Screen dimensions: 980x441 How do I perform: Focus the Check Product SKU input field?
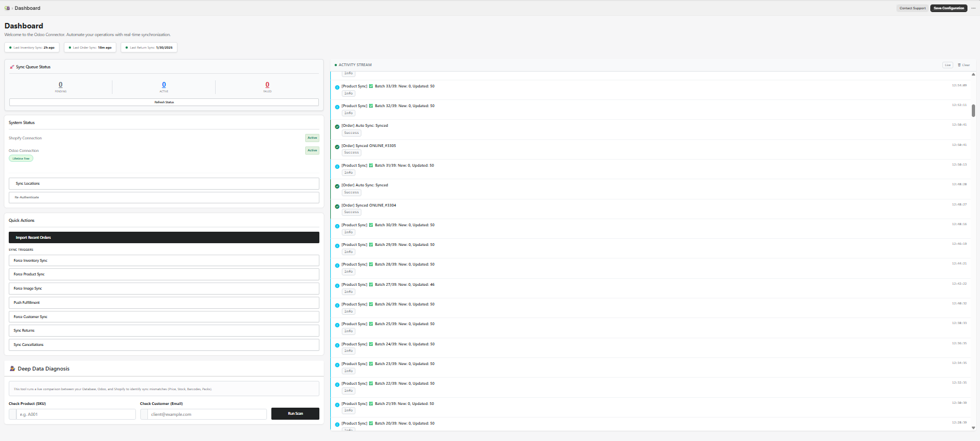tap(76, 414)
